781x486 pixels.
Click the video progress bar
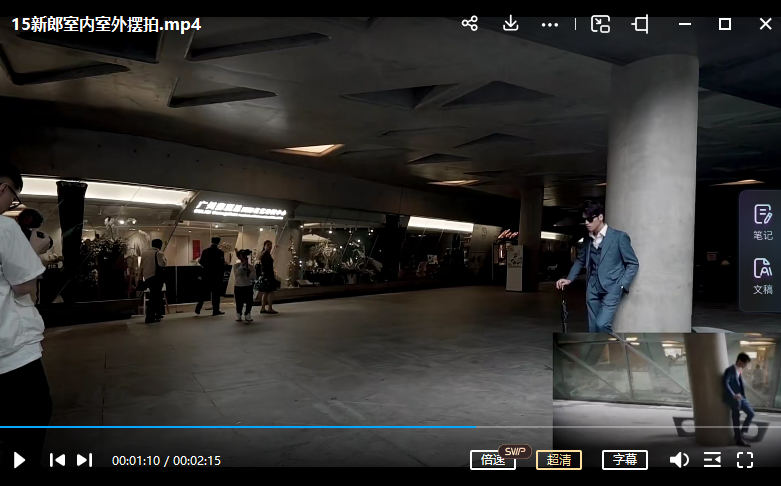click(x=300, y=427)
